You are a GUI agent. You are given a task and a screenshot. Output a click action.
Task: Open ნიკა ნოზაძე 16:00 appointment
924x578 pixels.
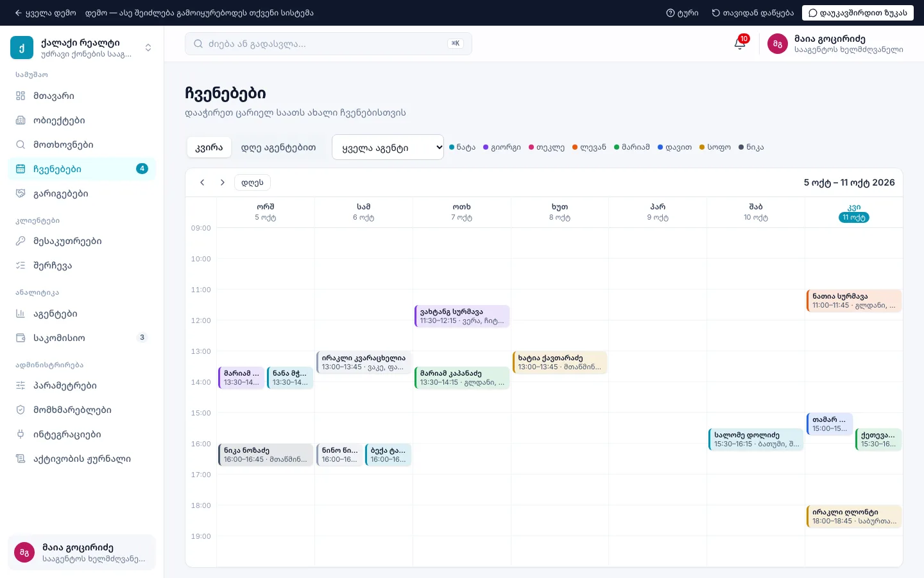tap(266, 455)
